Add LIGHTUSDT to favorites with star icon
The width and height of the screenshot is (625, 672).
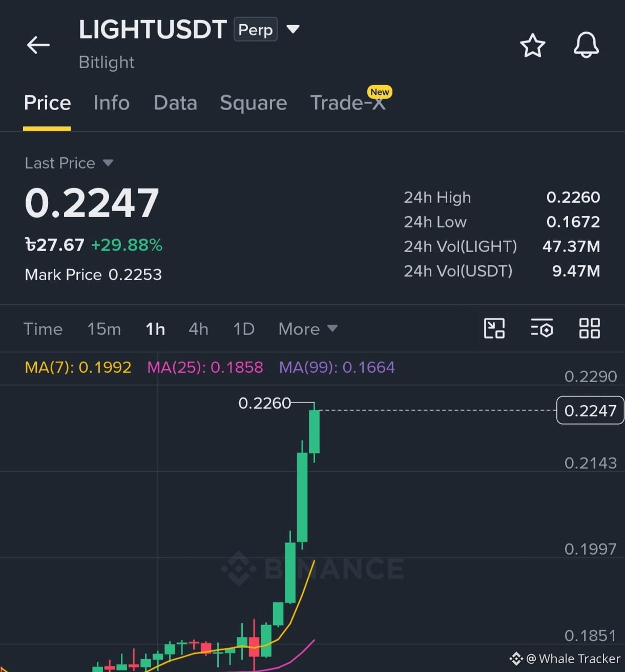point(533,46)
